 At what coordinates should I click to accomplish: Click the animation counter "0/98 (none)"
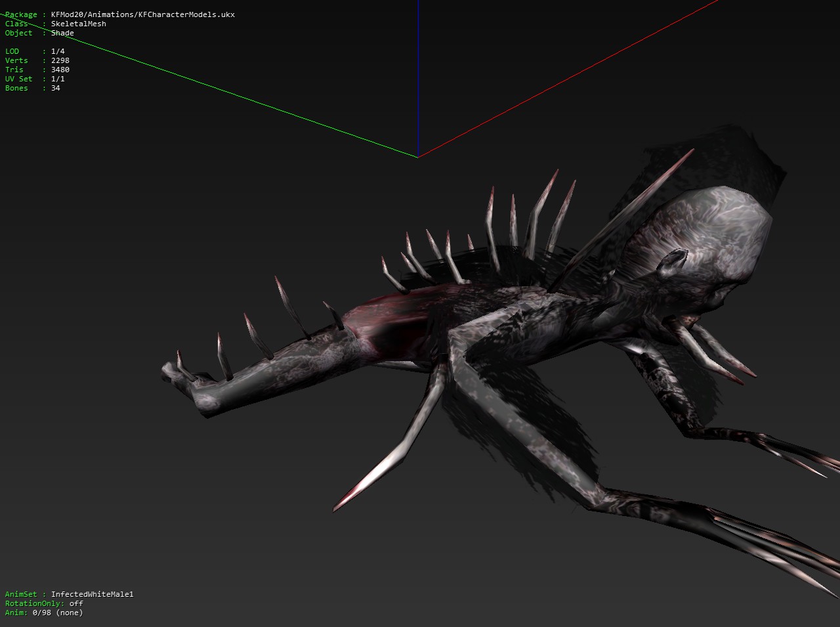click(58, 613)
